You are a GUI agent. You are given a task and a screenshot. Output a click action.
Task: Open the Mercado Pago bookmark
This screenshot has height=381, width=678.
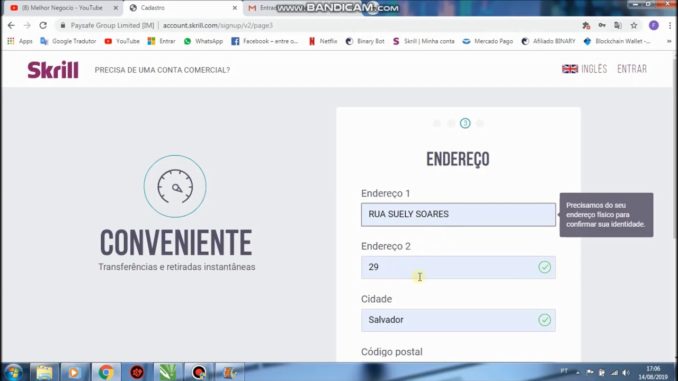[x=488, y=41]
